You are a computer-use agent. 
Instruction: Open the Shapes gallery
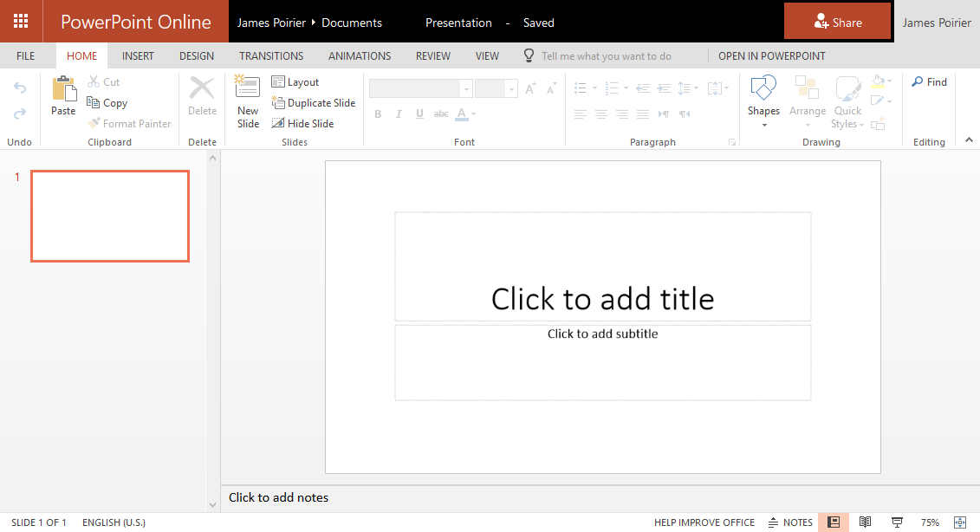coord(763,102)
